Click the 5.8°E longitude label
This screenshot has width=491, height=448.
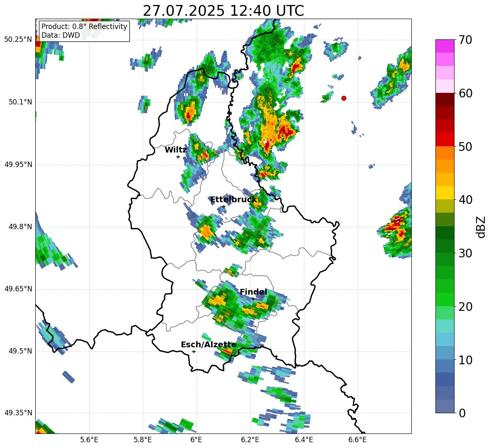click(x=143, y=440)
